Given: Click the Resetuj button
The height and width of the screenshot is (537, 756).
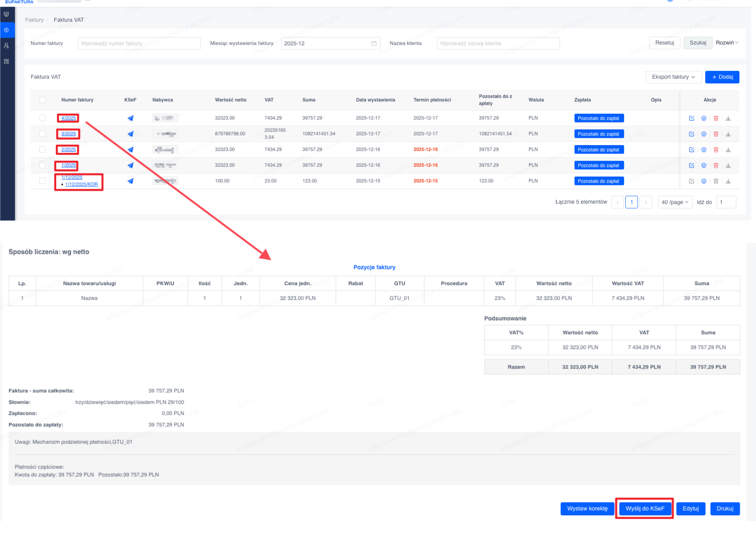Looking at the screenshot, I should [664, 43].
